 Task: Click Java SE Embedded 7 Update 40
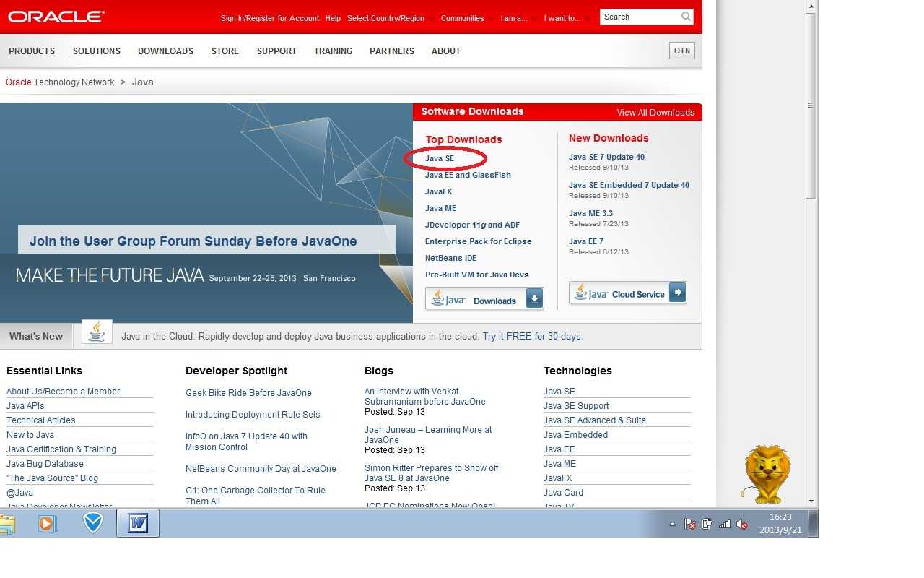click(x=629, y=185)
